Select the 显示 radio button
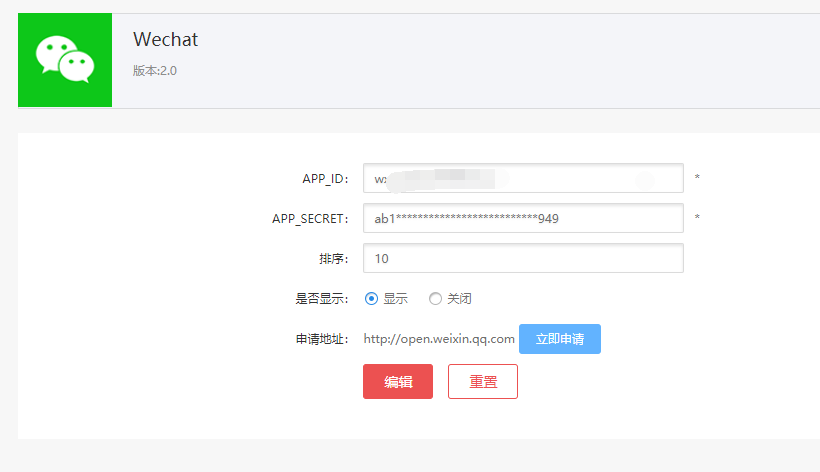 coord(371,298)
